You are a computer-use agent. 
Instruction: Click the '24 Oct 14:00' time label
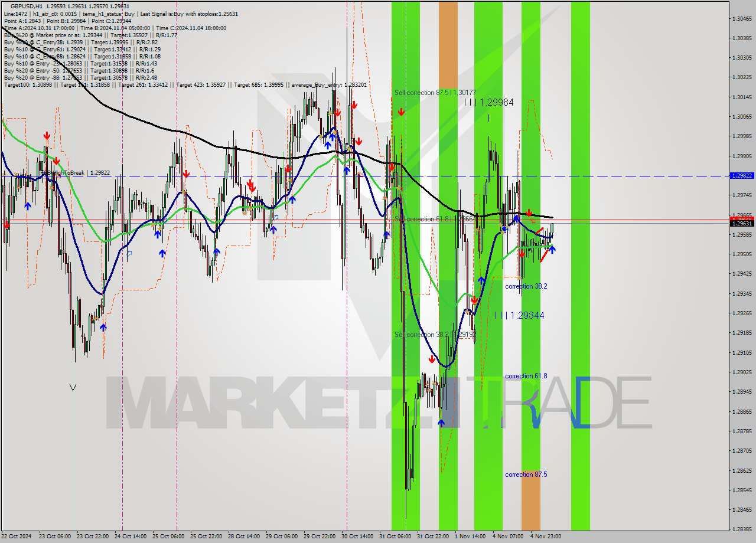click(129, 537)
